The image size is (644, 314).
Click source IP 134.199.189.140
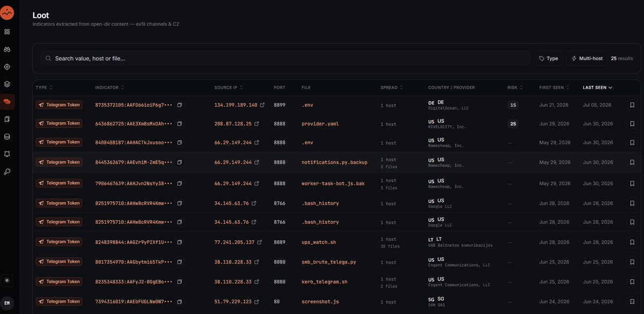236,105
